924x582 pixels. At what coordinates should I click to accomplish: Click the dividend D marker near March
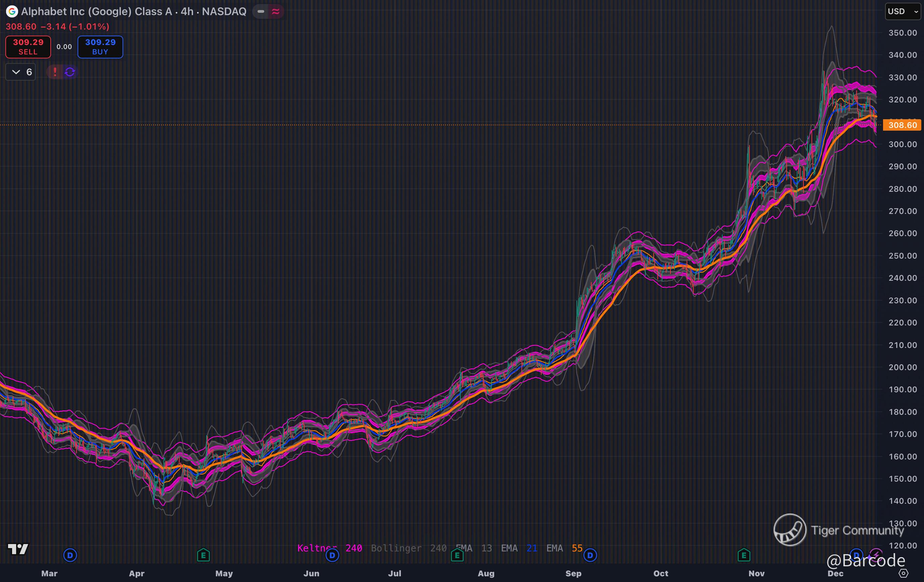pyautogui.click(x=70, y=555)
